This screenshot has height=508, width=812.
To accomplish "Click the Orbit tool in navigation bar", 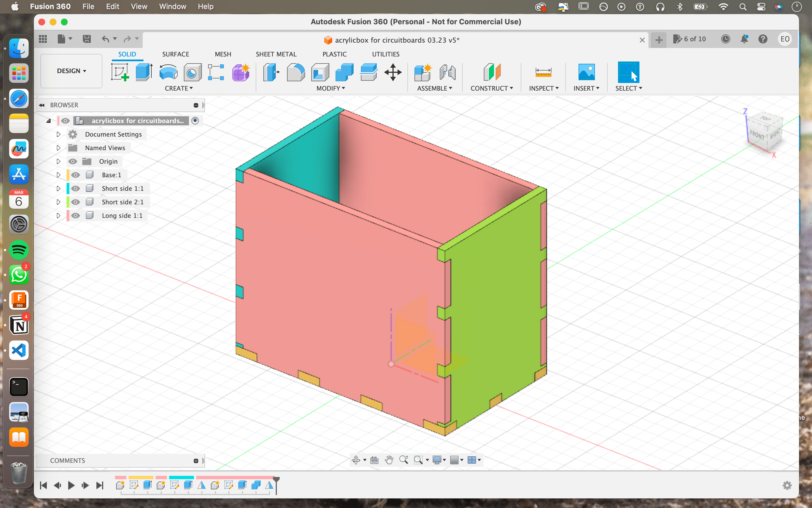I will [x=356, y=460].
